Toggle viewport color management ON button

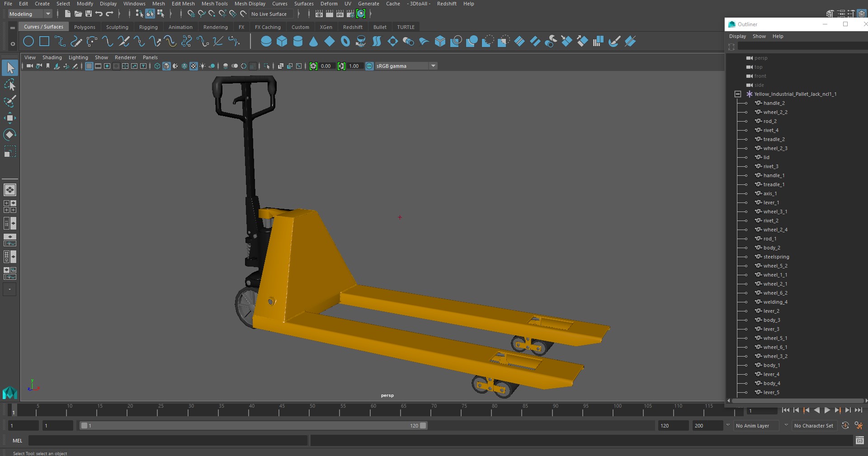369,66
